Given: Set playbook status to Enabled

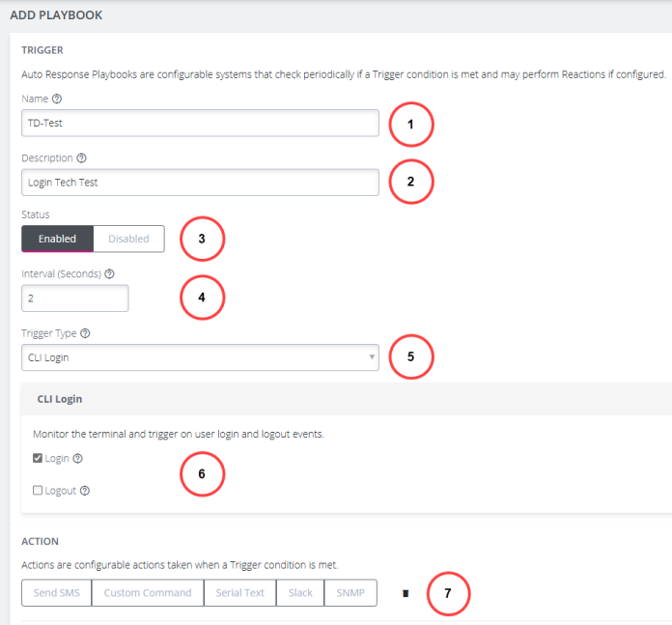Looking at the screenshot, I should pos(57,239).
